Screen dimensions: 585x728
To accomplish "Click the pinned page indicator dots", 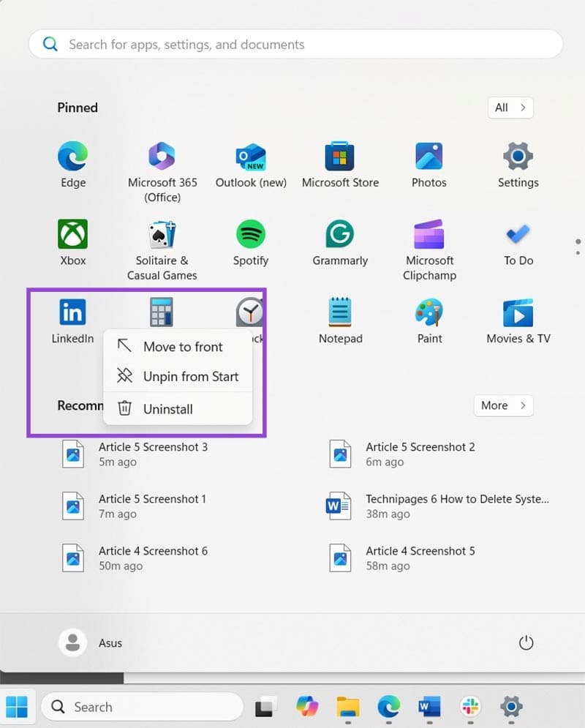I will pyautogui.click(x=578, y=247).
